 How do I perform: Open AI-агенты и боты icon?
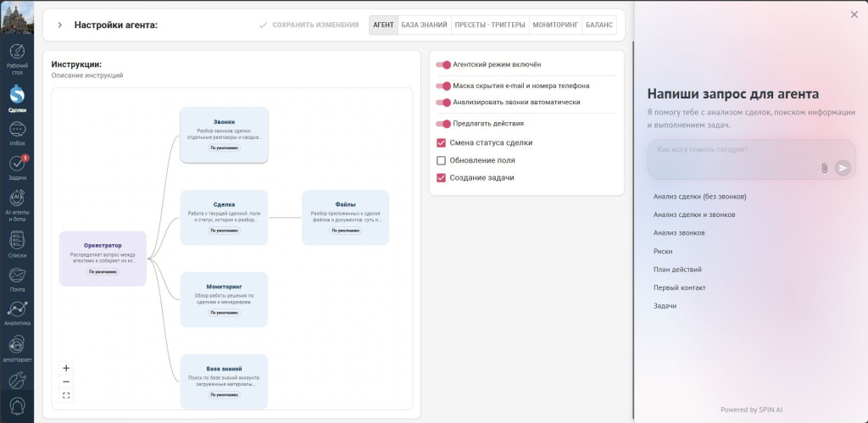pos(17,198)
